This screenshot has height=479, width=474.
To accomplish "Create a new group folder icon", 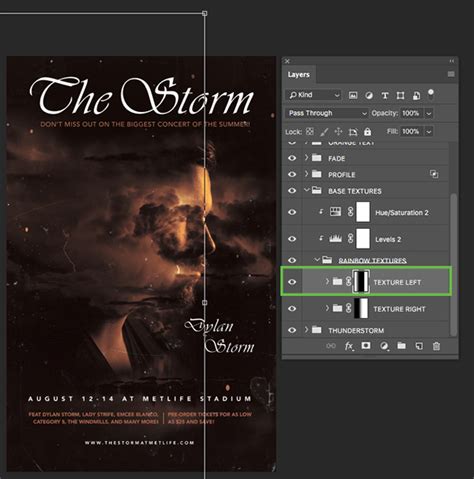I will (401, 346).
